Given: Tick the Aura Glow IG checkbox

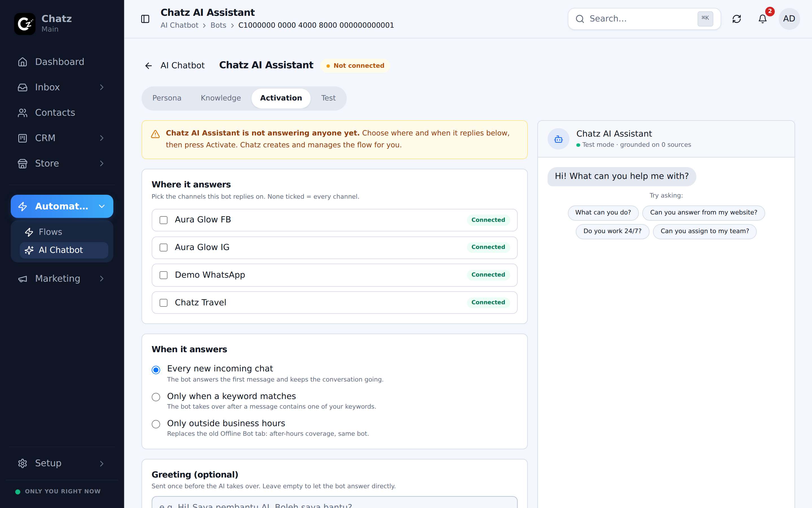Looking at the screenshot, I should tap(164, 248).
